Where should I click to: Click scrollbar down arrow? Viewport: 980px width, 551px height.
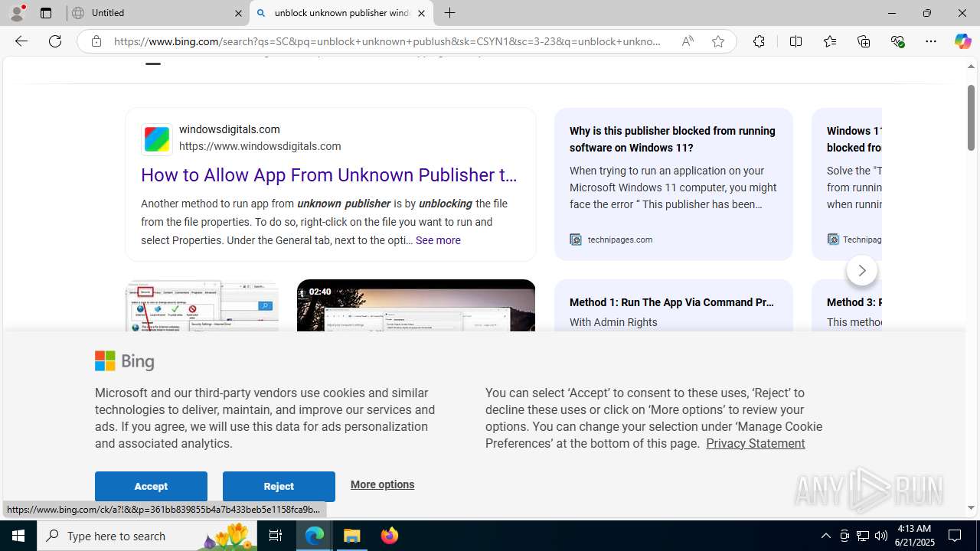(971, 507)
